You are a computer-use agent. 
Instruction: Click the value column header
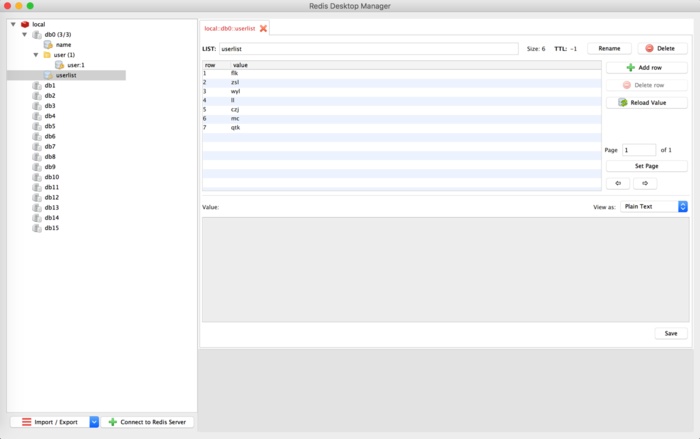pos(416,65)
